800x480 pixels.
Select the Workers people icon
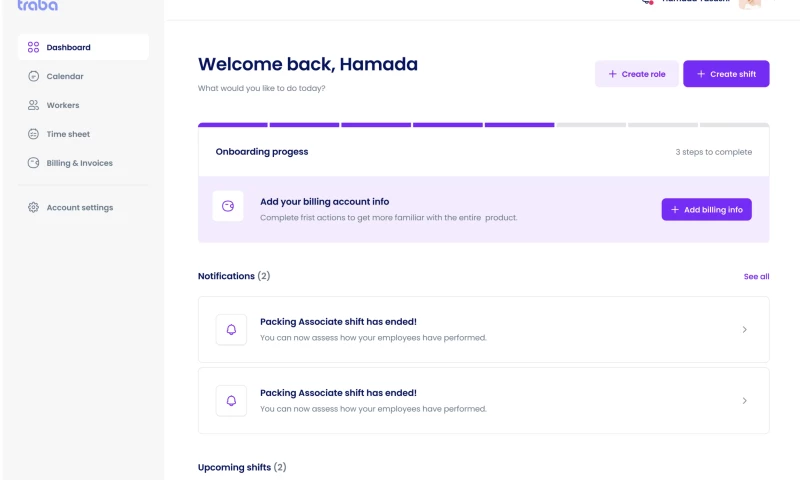click(x=33, y=105)
